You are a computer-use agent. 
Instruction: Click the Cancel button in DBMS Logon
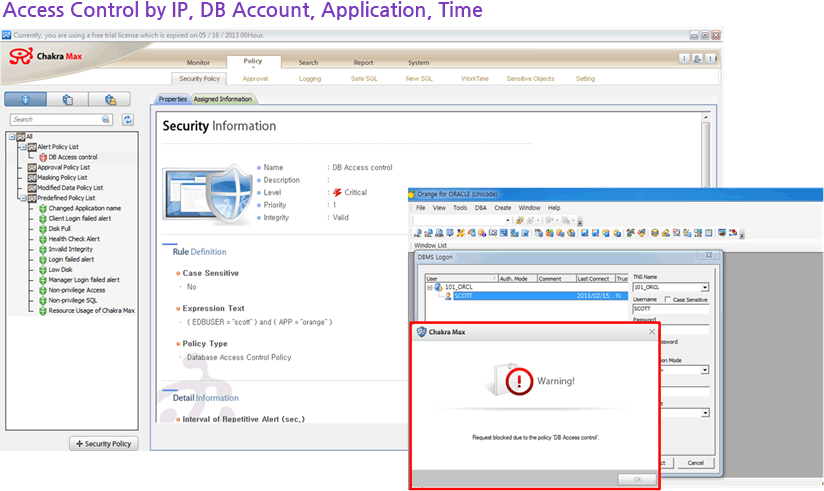(x=695, y=463)
